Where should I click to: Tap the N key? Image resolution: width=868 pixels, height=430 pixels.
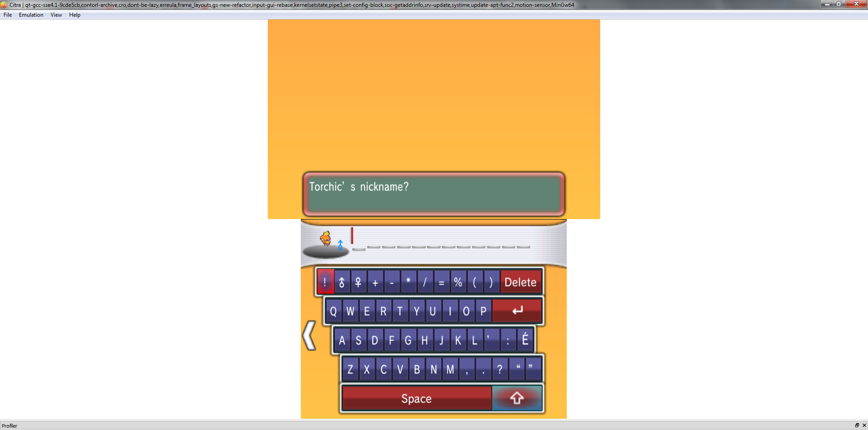tap(433, 369)
